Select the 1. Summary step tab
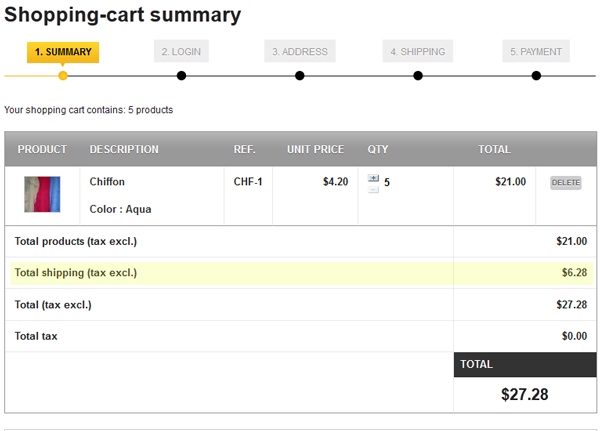This screenshot has height=431, width=600. (63, 52)
